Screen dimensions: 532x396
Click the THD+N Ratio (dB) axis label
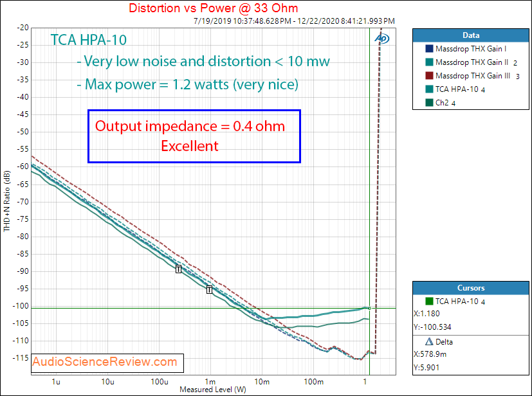[7, 202]
